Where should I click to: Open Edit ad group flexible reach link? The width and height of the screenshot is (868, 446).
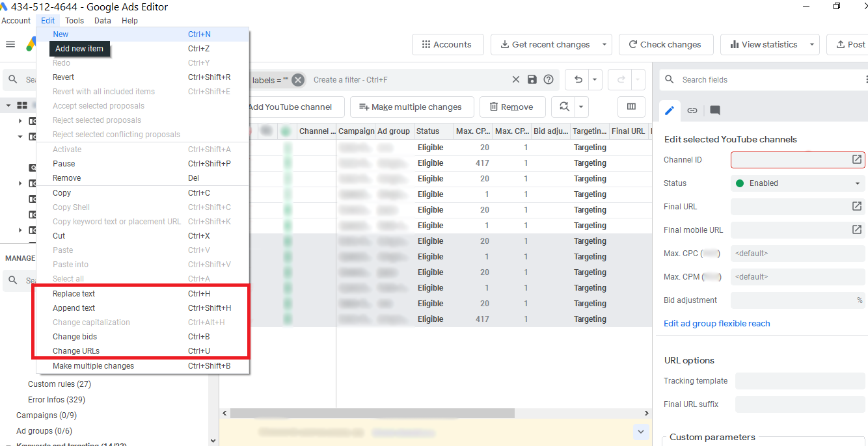[716, 323]
